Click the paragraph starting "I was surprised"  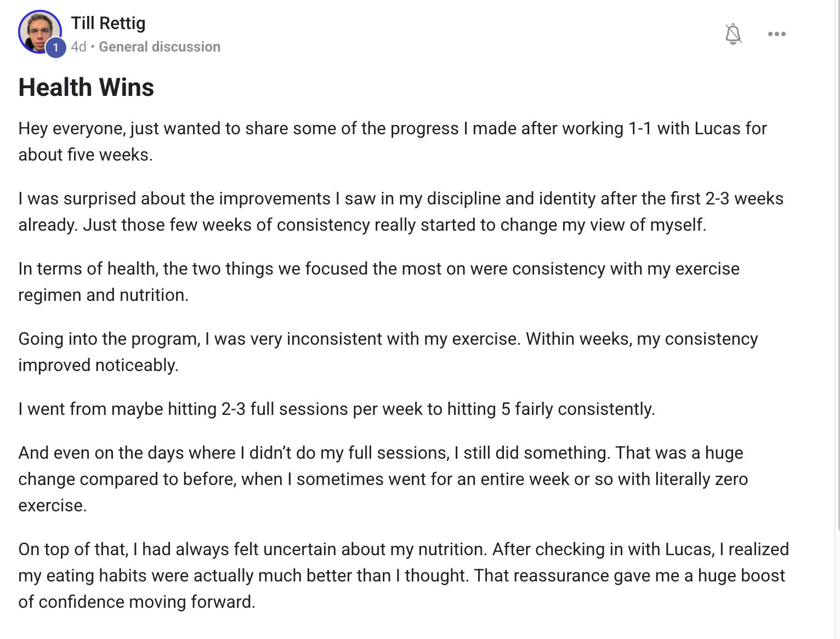coord(400,198)
